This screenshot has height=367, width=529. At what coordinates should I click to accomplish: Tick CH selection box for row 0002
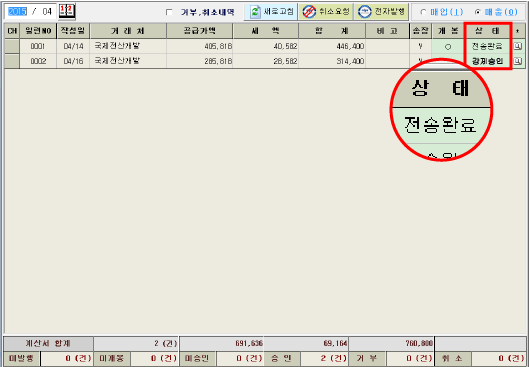12,61
